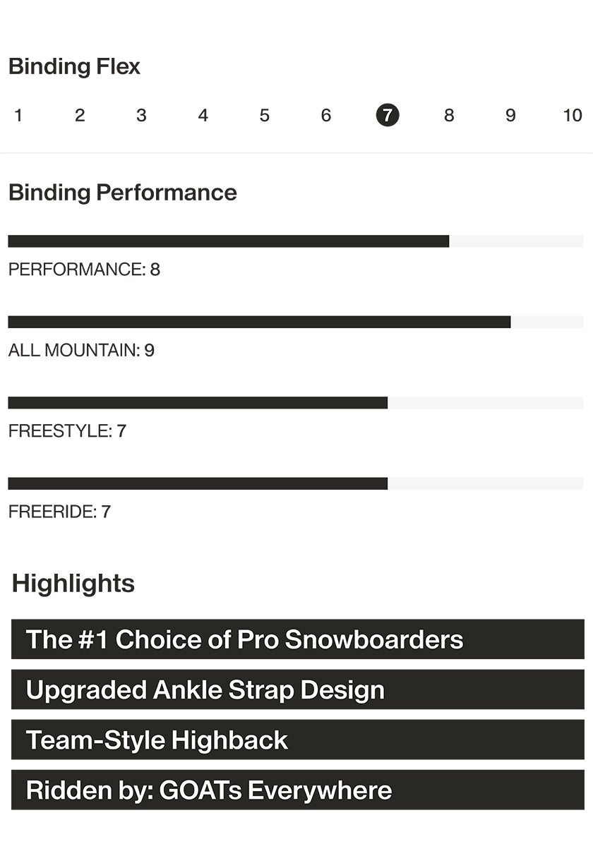Select flex rating 9
Image resolution: width=593 pixels, height=868 pixels.
point(510,115)
